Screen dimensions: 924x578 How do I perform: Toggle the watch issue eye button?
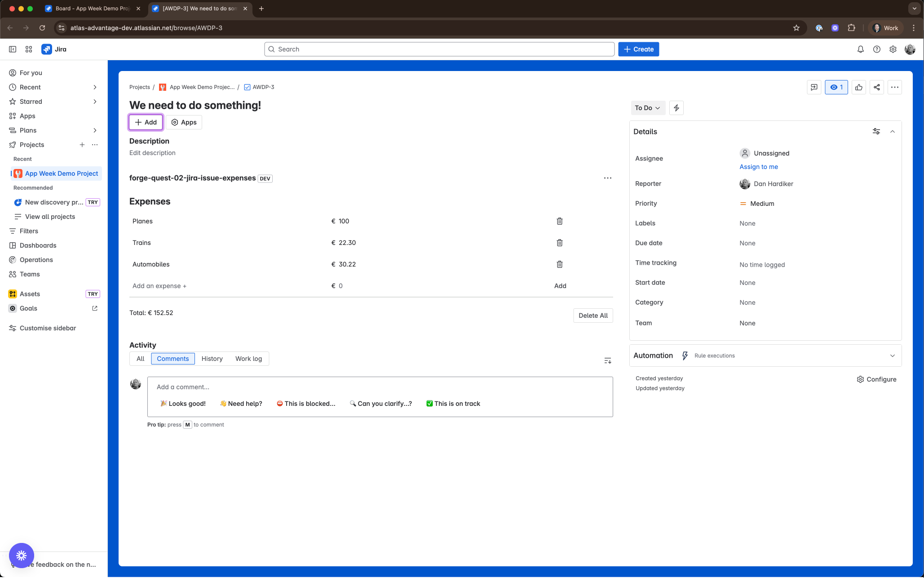click(836, 87)
